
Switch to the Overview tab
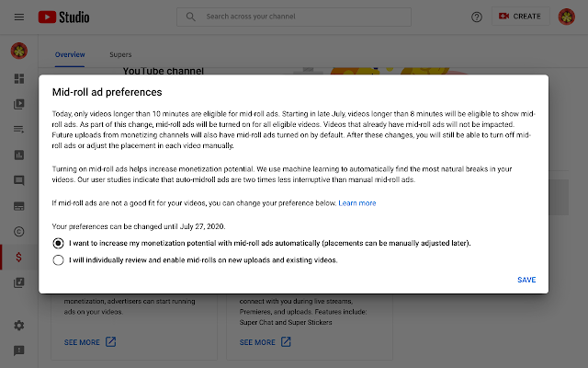click(70, 54)
